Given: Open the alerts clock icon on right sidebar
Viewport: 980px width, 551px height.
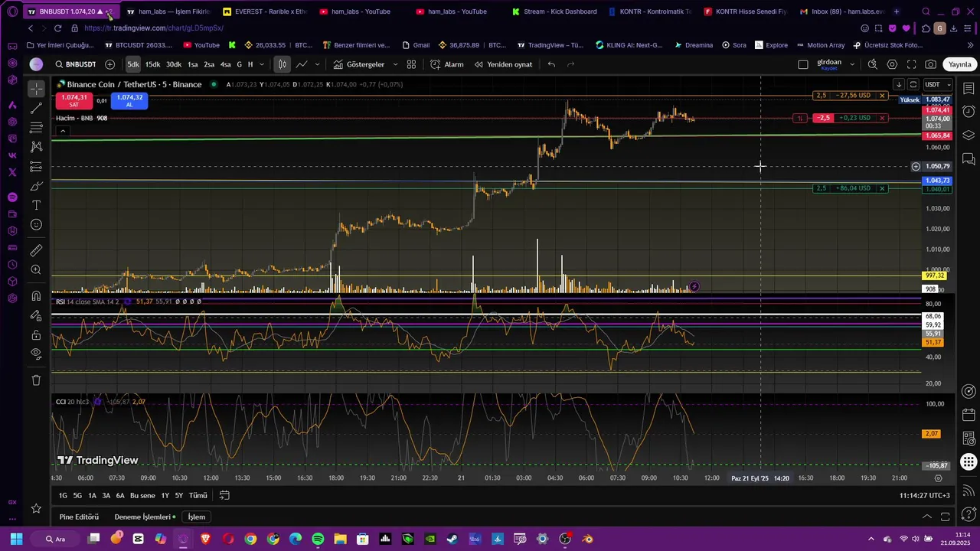Looking at the screenshot, I should [969, 112].
